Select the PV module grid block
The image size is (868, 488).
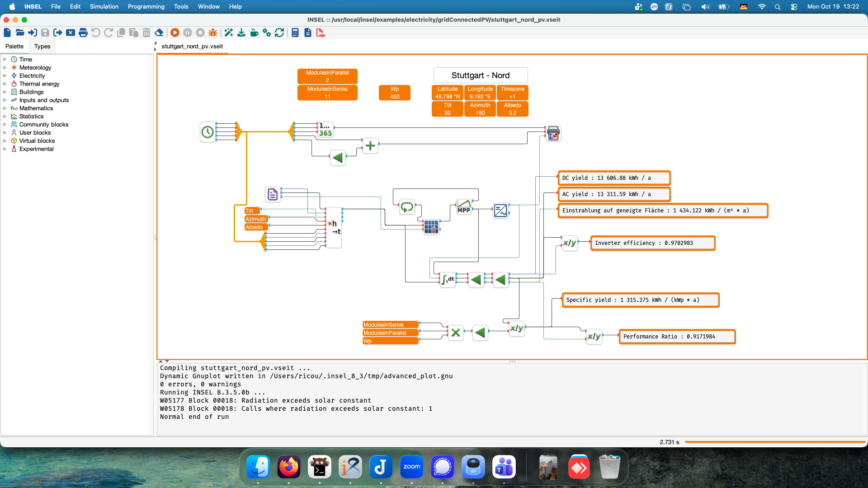tap(431, 227)
